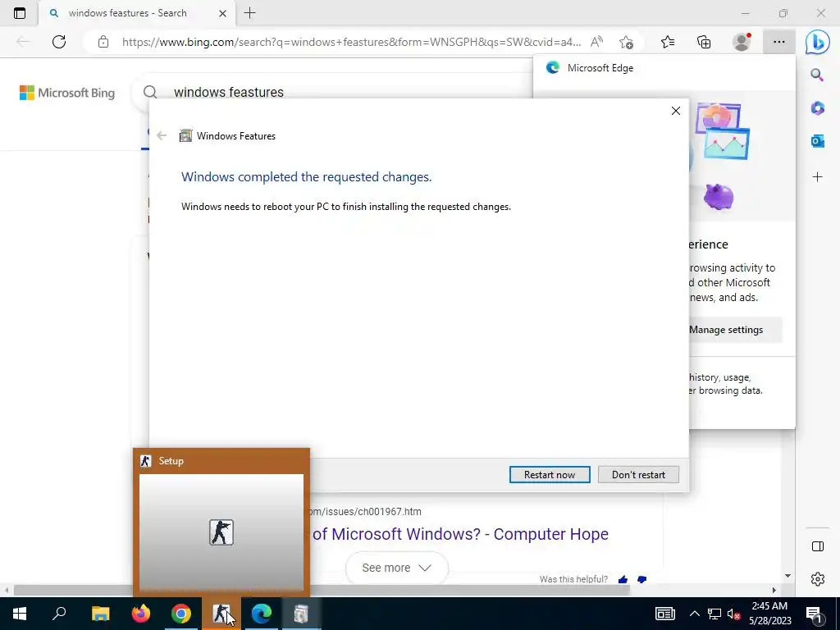The width and height of the screenshot is (840, 630).
Task: Open the sidebar Search icon
Action: point(817,75)
